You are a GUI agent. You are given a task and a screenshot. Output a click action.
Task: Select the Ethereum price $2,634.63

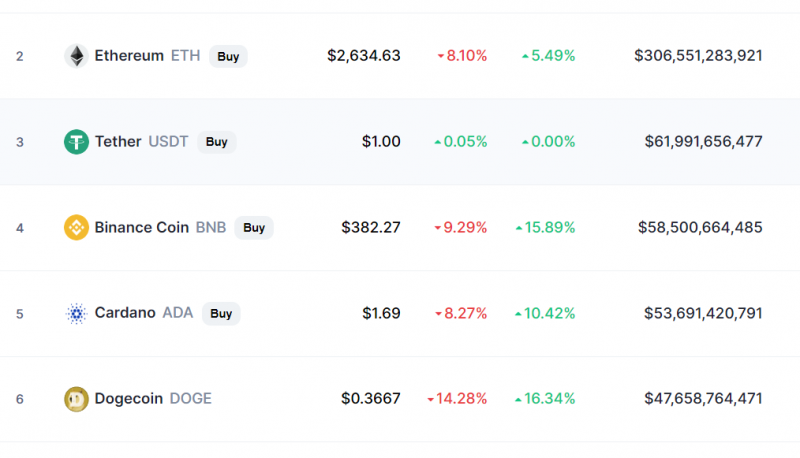point(364,56)
